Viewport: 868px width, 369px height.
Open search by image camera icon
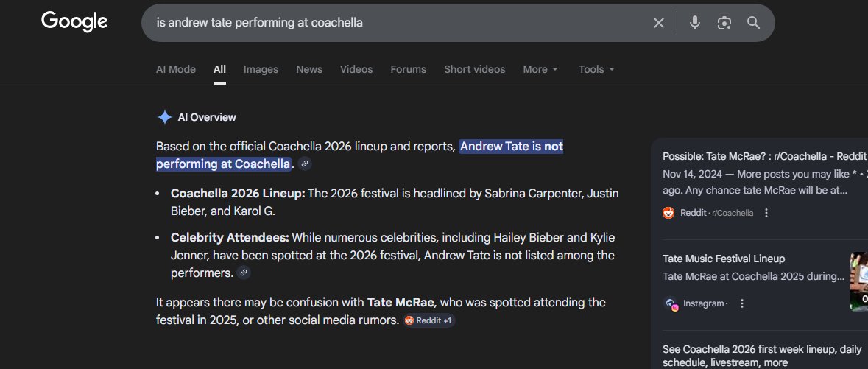coord(724,23)
